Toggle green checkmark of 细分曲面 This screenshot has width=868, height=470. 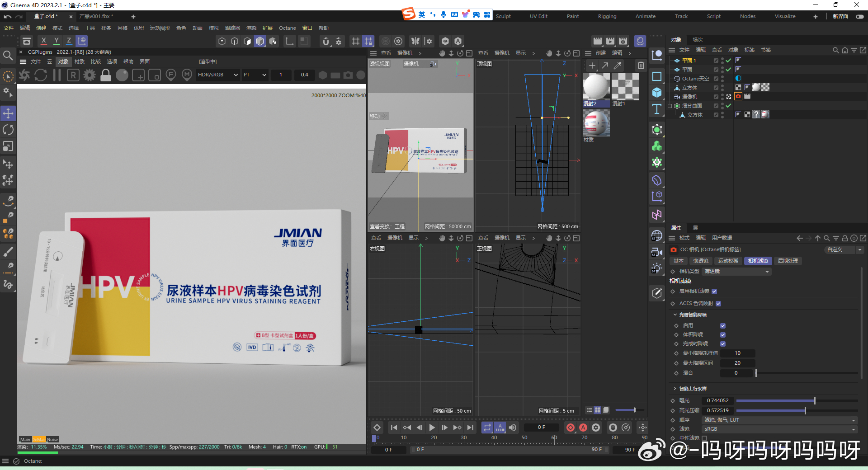[728, 106]
